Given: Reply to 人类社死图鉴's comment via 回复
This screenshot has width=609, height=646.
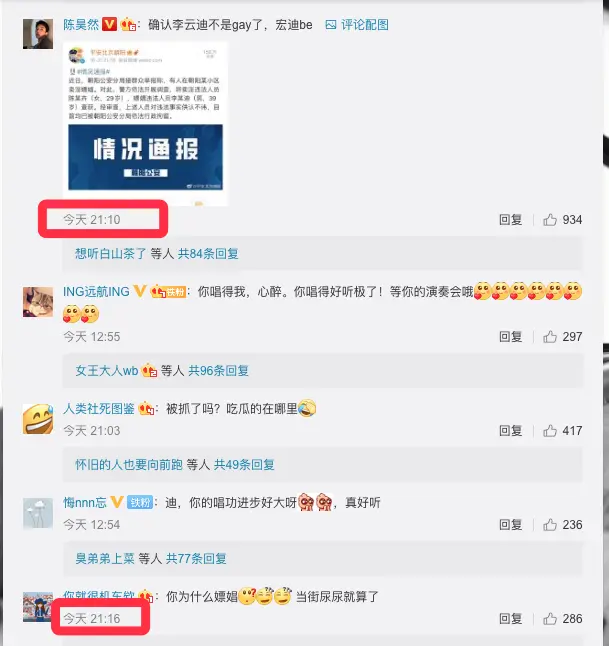Looking at the screenshot, I should pyautogui.click(x=511, y=431).
